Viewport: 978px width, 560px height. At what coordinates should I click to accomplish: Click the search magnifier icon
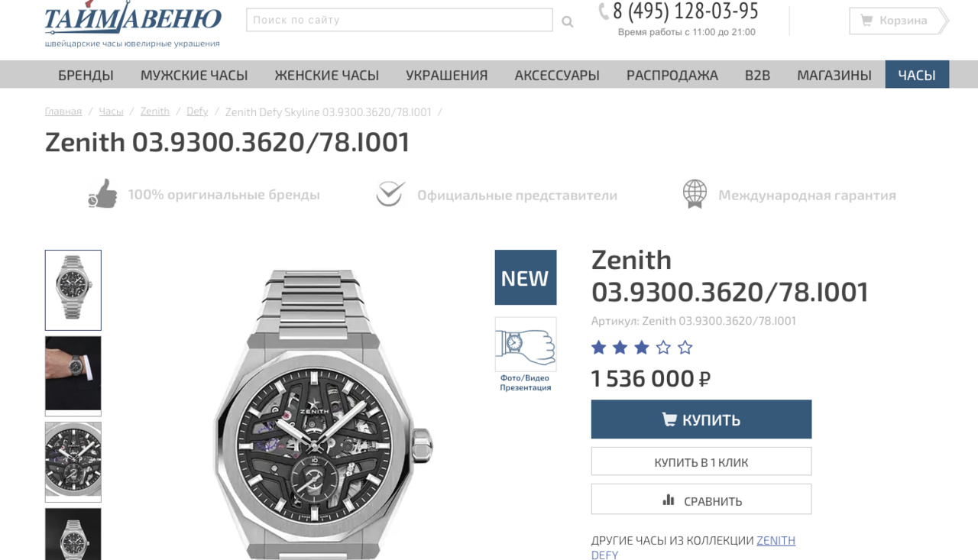[x=567, y=21]
